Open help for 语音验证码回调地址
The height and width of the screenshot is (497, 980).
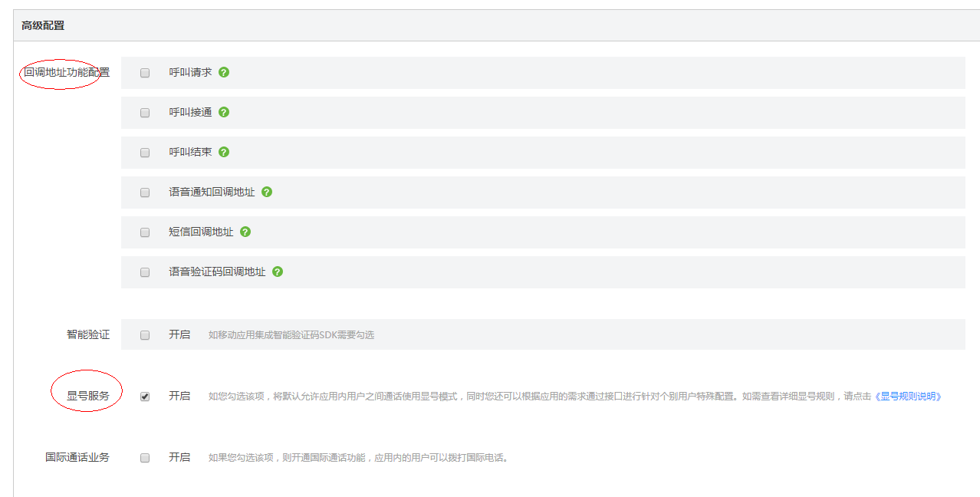coord(278,272)
